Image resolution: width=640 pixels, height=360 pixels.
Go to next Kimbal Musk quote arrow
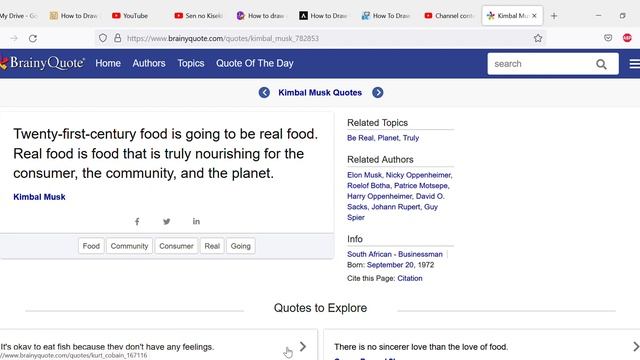tap(378, 93)
